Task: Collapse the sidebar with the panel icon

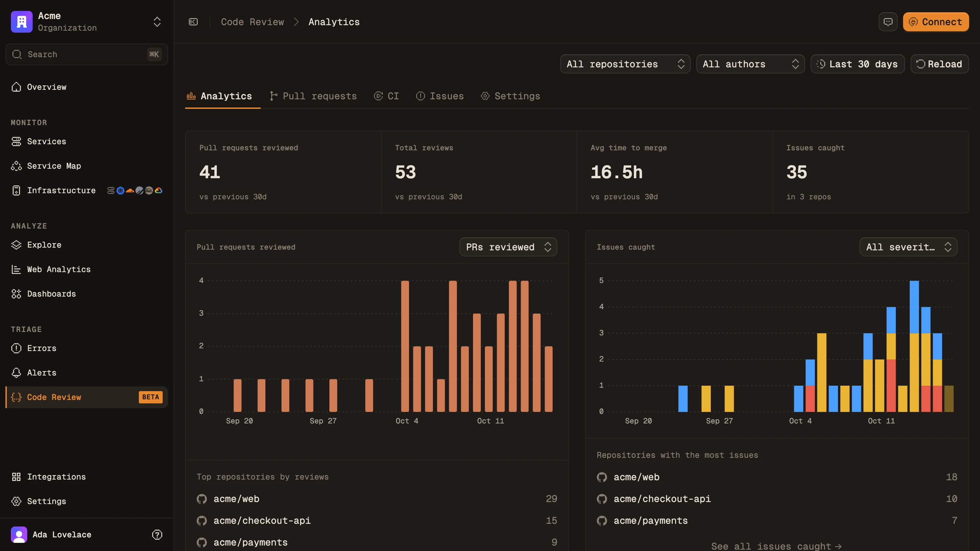Action: click(193, 22)
